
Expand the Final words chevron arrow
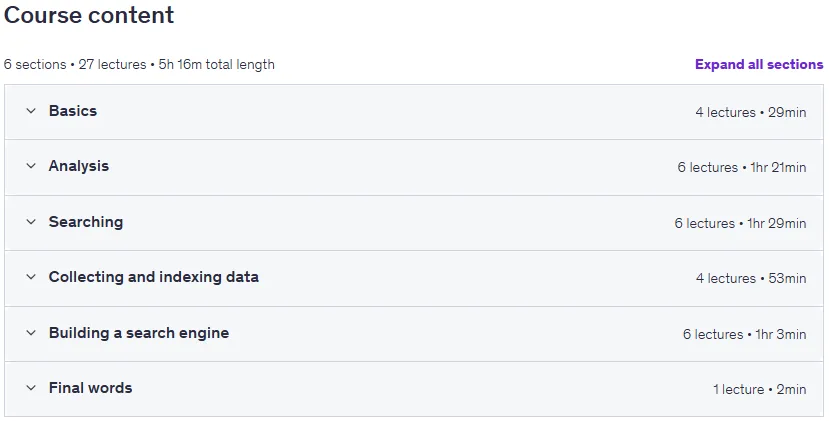pyautogui.click(x=31, y=388)
